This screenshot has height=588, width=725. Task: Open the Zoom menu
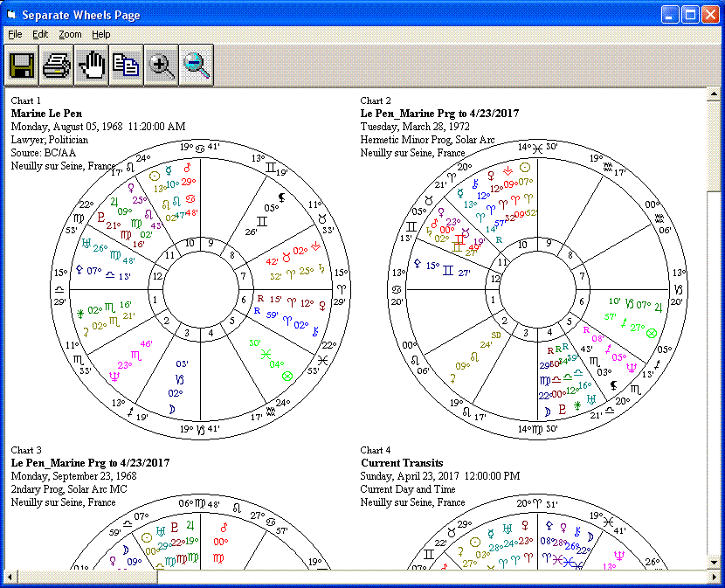pyautogui.click(x=70, y=34)
